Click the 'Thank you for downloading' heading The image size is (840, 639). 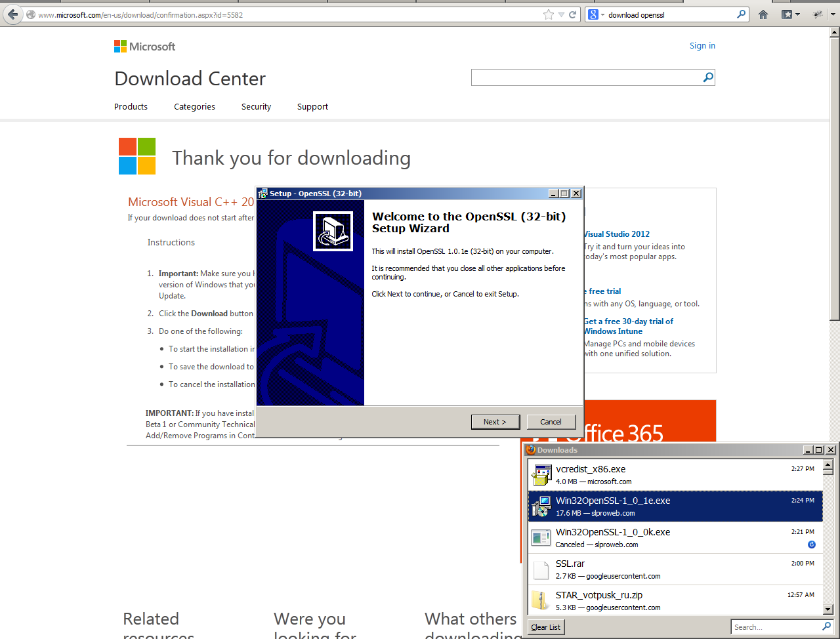(291, 158)
